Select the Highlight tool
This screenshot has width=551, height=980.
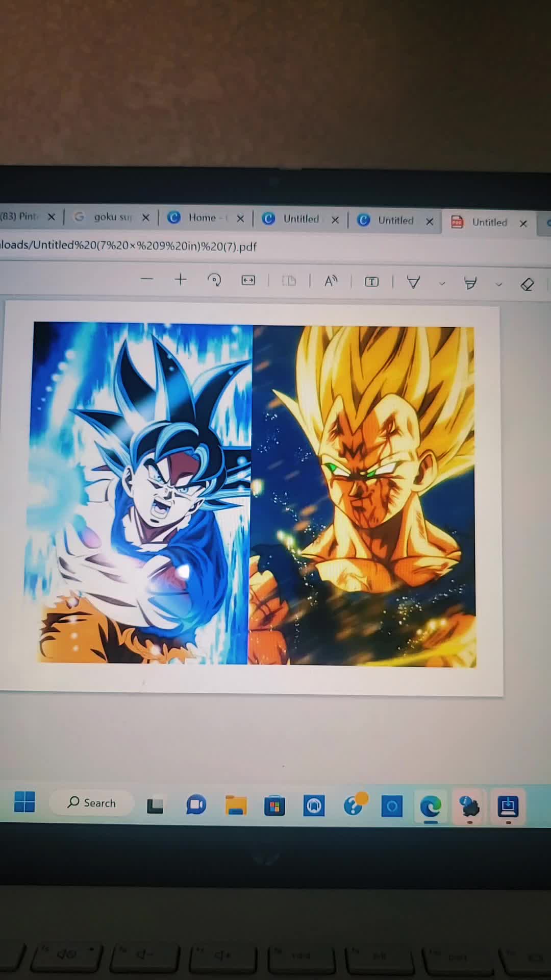pyautogui.click(x=470, y=283)
